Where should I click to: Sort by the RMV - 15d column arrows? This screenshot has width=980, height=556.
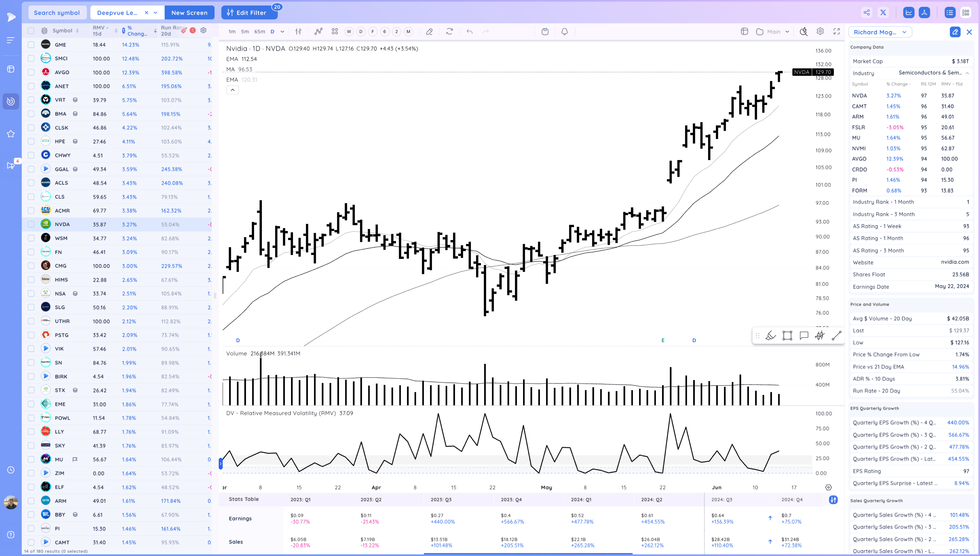coord(116,31)
